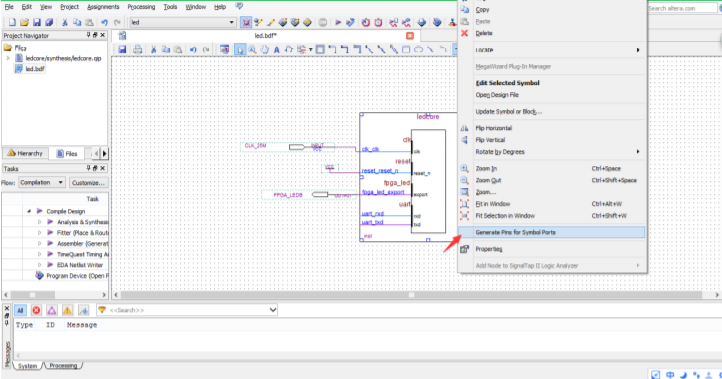Click the Print icon in editor toolbar
The image size is (722, 379).
point(138,49)
